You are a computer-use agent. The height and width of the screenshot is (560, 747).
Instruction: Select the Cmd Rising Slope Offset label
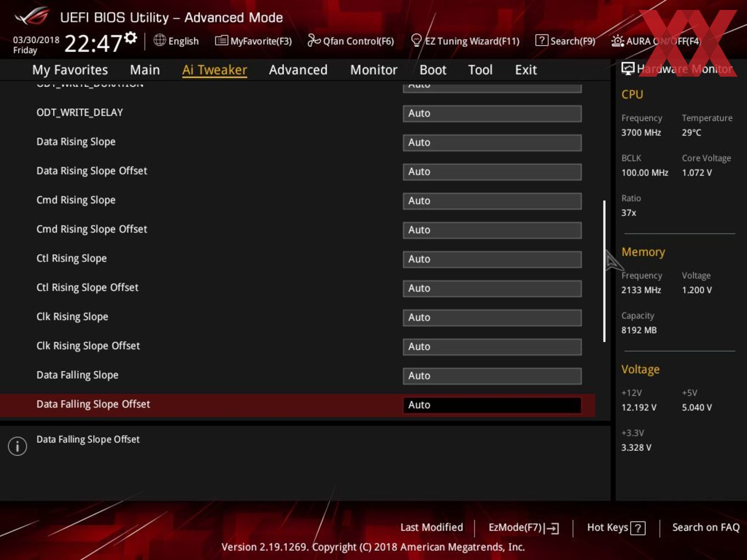coord(92,229)
